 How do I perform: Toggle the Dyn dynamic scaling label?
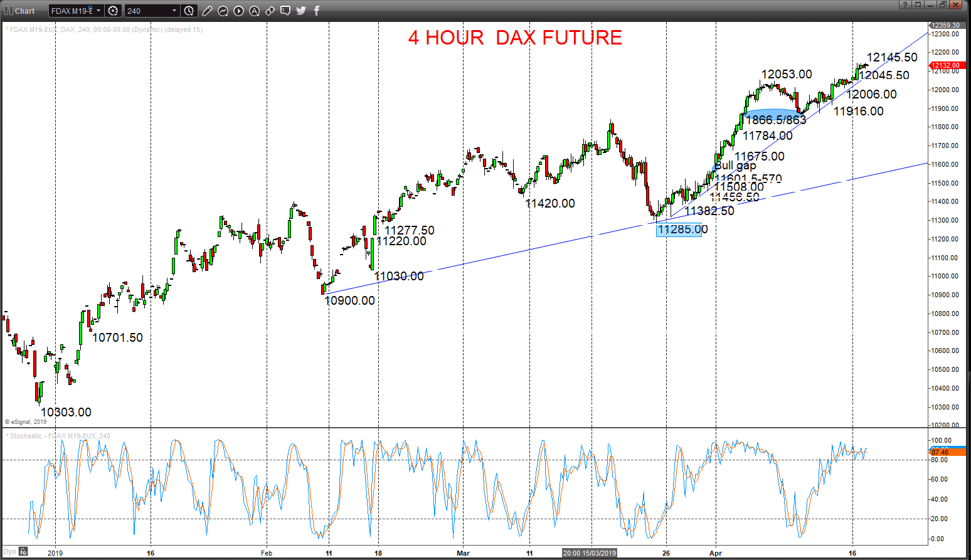[x=9, y=552]
